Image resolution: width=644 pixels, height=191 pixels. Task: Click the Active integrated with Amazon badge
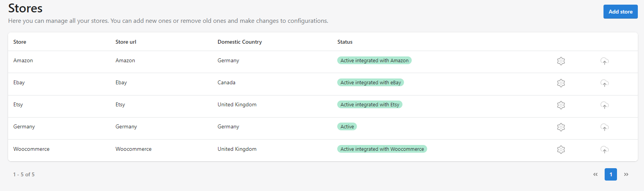374,60
